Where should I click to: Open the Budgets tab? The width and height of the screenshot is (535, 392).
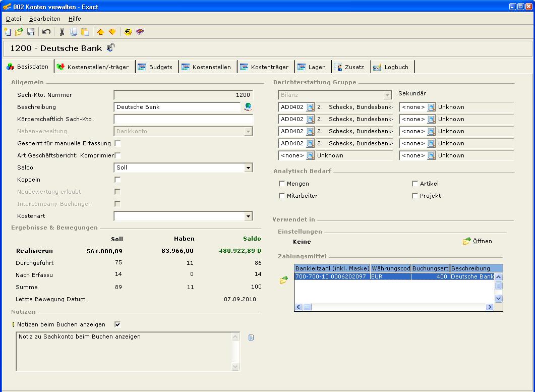(156, 67)
